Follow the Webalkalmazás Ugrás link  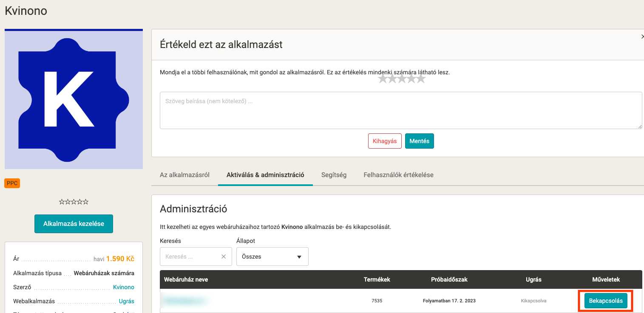point(127,301)
